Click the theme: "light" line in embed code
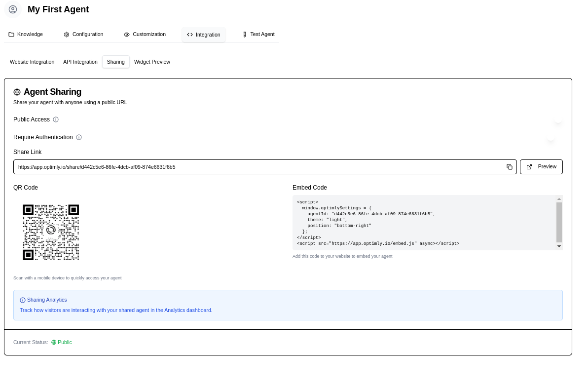This screenshot has width=588, height=390. click(x=328, y=220)
